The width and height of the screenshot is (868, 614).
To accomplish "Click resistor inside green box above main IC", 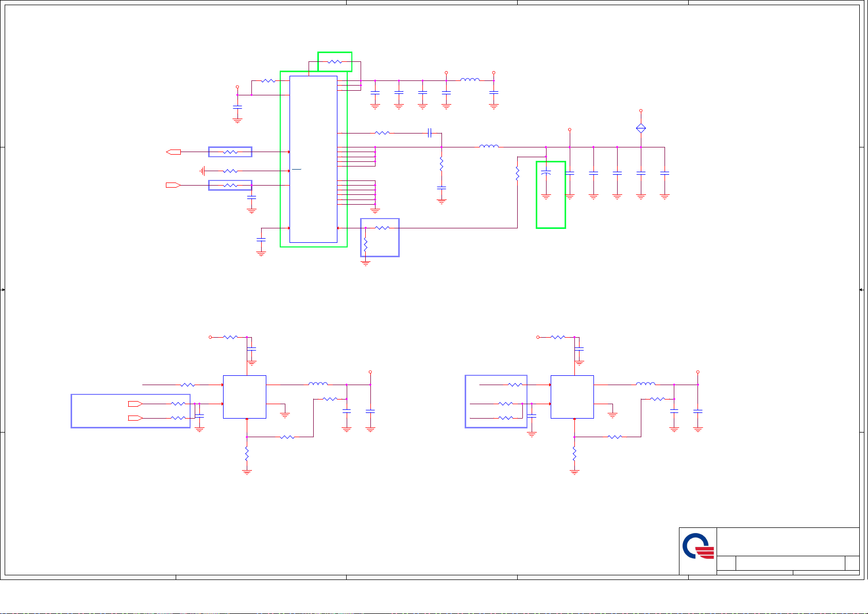I will click(x=335, y=62).
